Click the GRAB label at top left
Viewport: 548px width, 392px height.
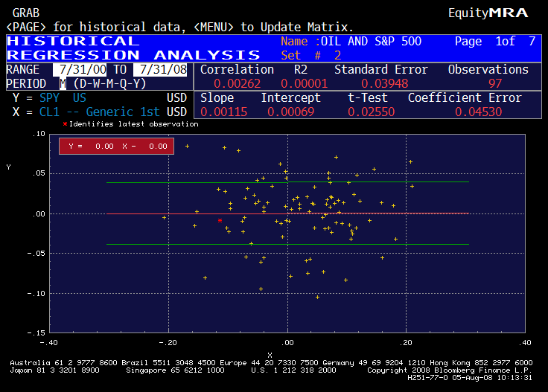click(x=26, y=13)
